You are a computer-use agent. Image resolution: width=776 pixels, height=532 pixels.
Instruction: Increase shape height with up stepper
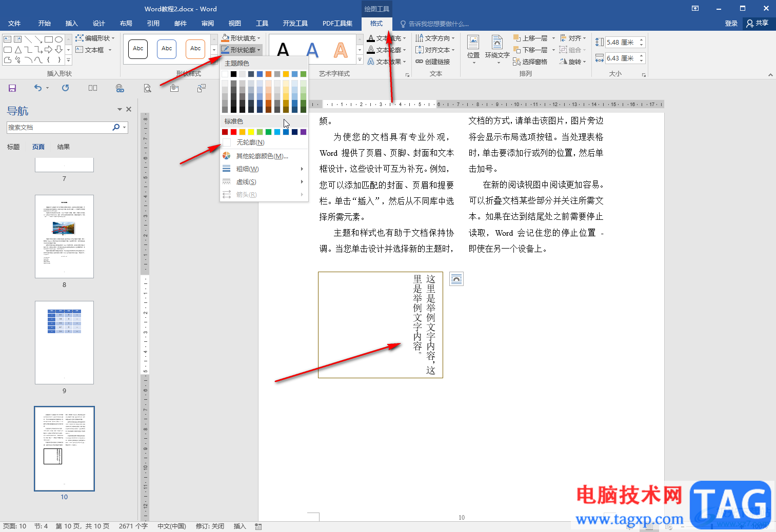coord(641,39)
